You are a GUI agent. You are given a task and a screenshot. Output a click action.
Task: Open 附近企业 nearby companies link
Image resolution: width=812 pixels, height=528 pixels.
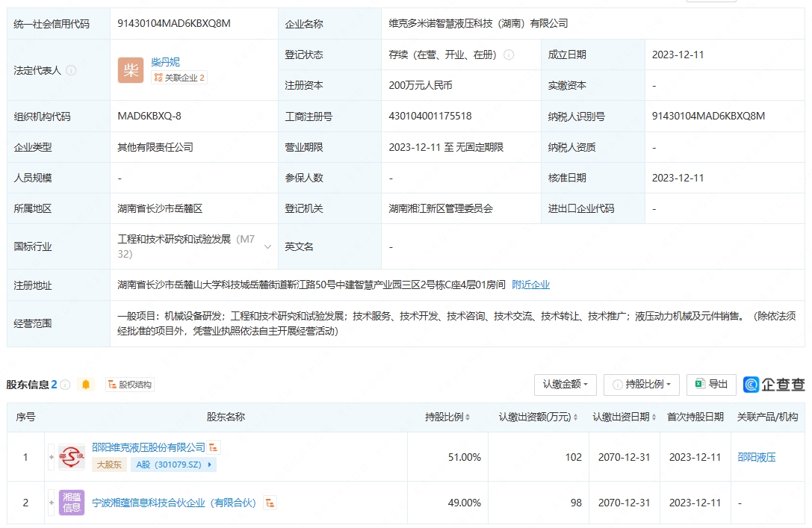pyautogui.click(x=531, y=285)
